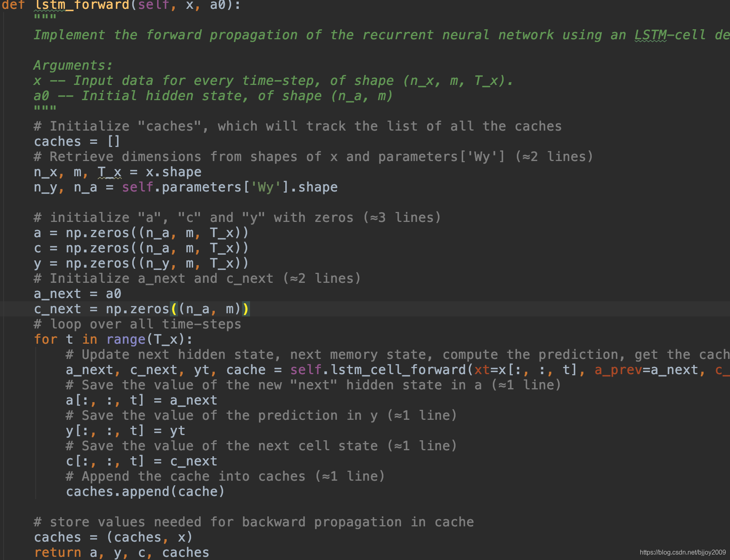The image size is (730, 560).
Task: Click the '# Save the value of the new "next" hidden state' comment
Action: tap(314, 385)
